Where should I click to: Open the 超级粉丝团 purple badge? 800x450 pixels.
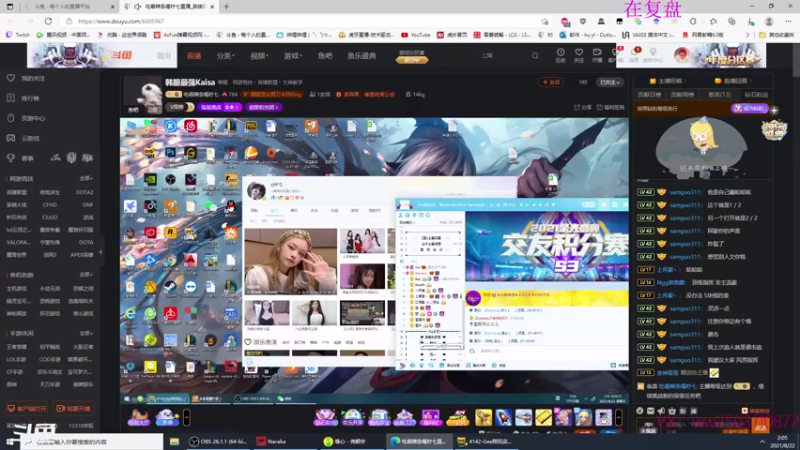click(263, 107)
